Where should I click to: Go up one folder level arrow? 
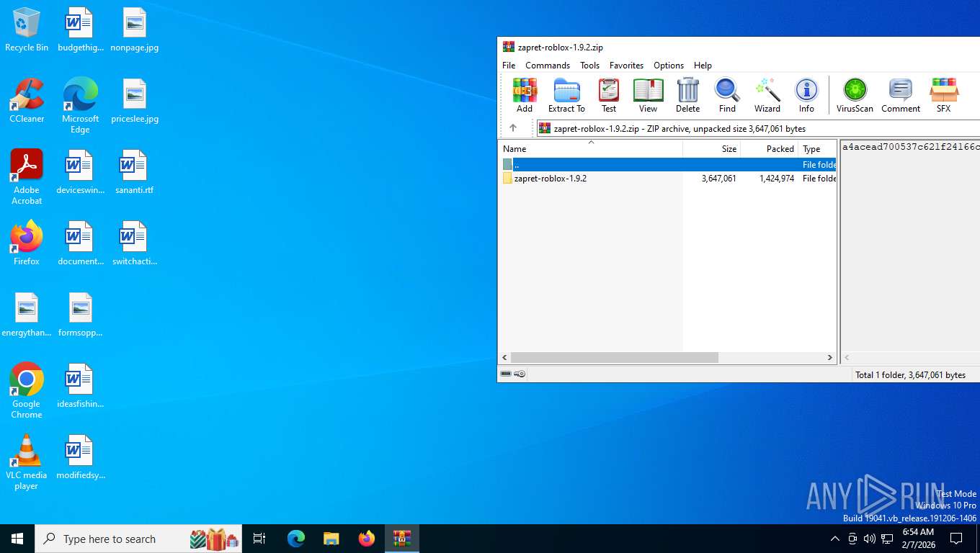point(513,128)
